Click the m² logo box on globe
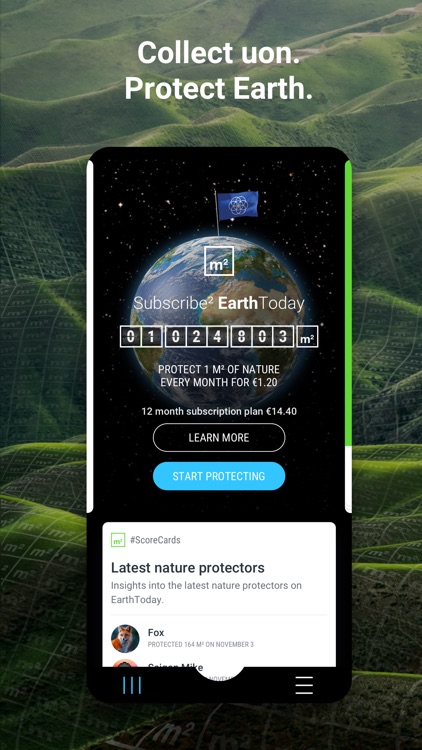This screenshot has width=422, height=750. point(219,261)
